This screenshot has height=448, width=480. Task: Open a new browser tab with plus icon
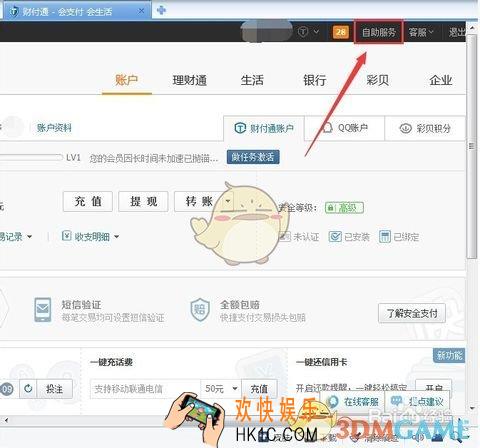pyautogui.click(x=162, y=10)
